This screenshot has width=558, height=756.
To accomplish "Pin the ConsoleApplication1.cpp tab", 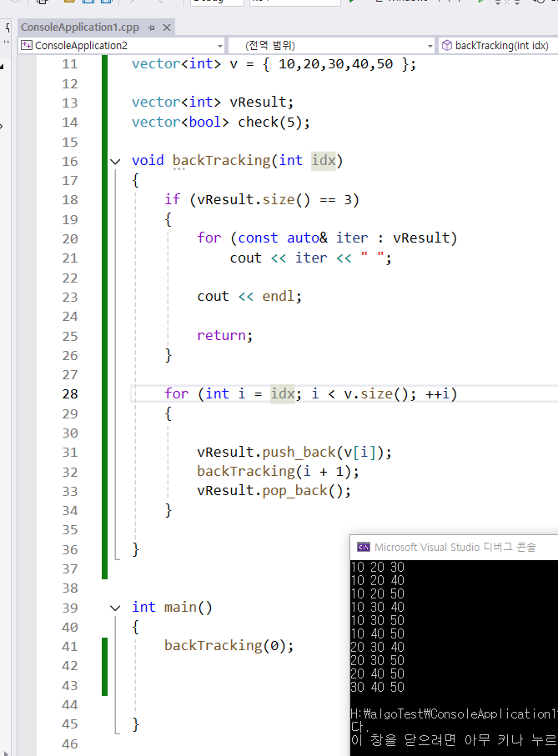I will (152, 28).
